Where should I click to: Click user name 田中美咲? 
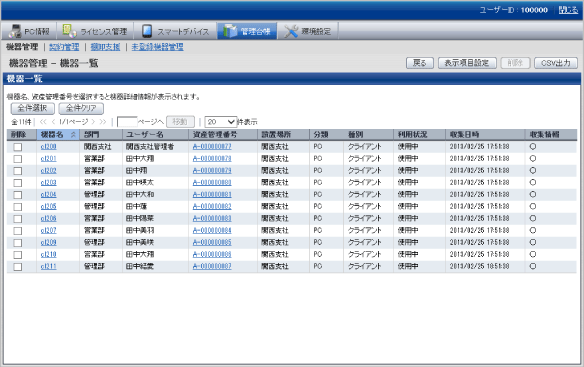[x=140, y=243]
